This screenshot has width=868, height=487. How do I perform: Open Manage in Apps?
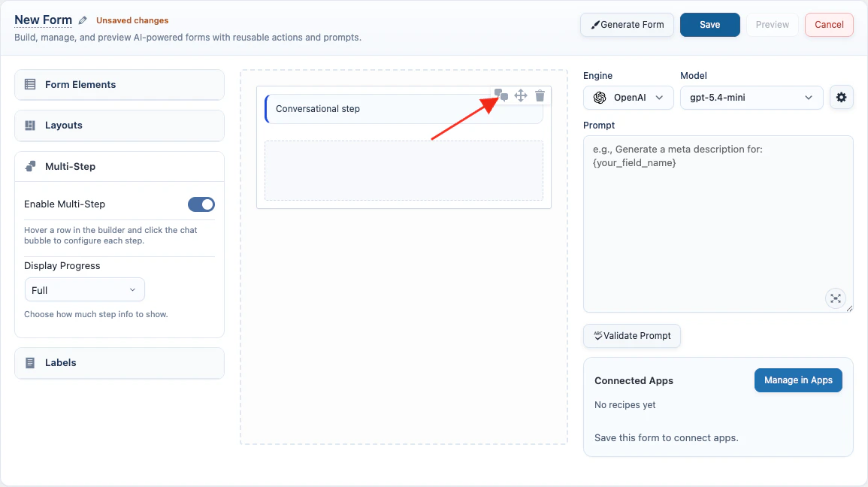click(798, 380)
